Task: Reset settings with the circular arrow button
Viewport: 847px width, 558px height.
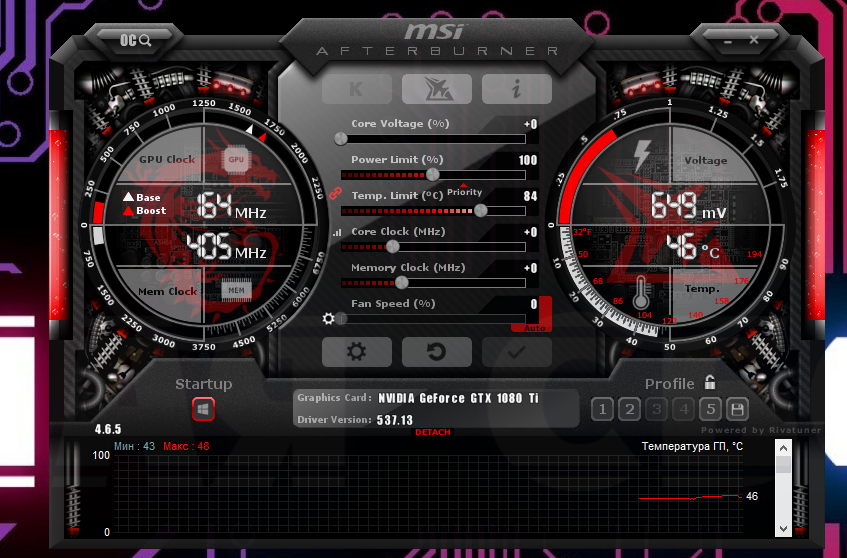Action: [436, 352]
